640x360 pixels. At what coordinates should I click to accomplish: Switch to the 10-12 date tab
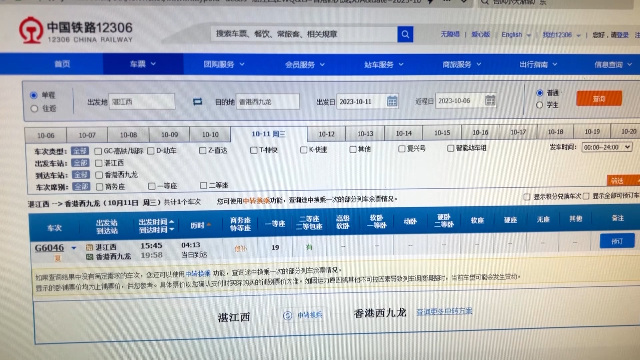coord(326,134)
